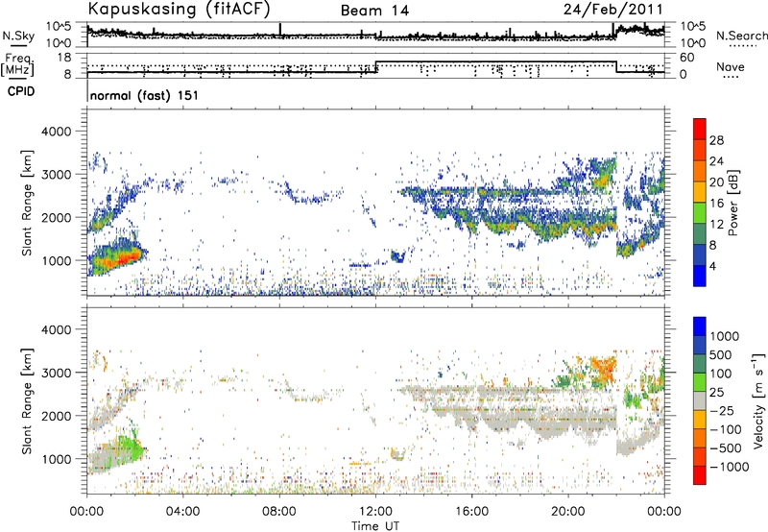Select the power colorbar '4' label

(x=713, y=266)
